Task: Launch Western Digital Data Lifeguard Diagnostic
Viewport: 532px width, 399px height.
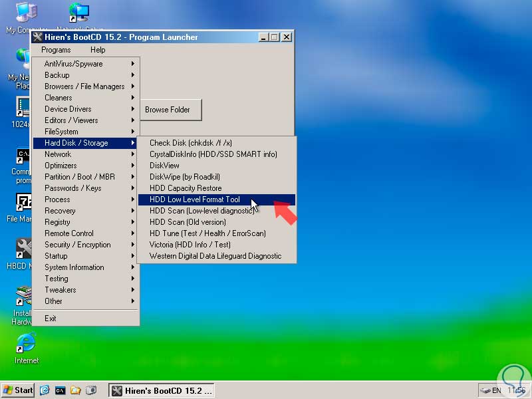Action: pyautogui.click(x=217, y=256)
